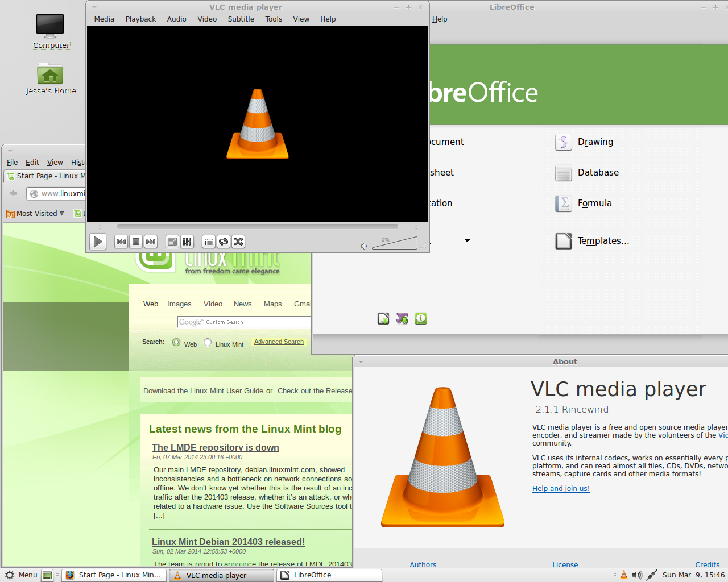Open LibreOffice Templates
728x582 pixels.
[x=592, y=241]
